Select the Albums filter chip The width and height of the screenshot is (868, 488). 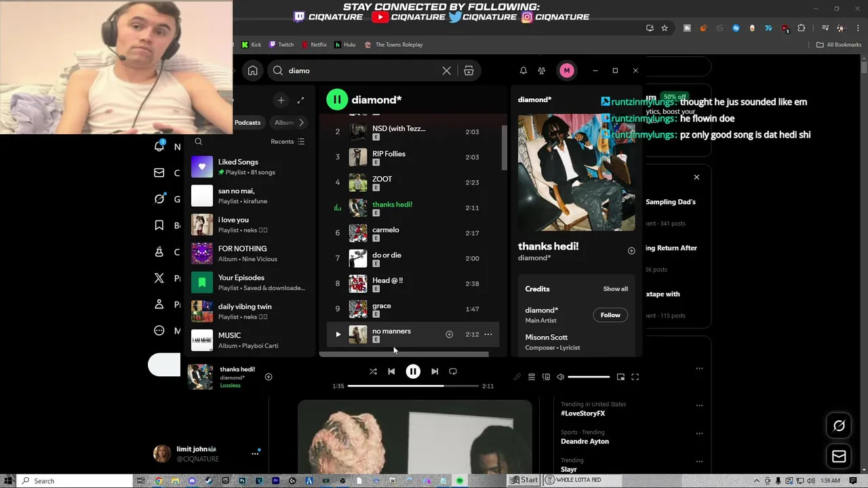coord(284,123)
